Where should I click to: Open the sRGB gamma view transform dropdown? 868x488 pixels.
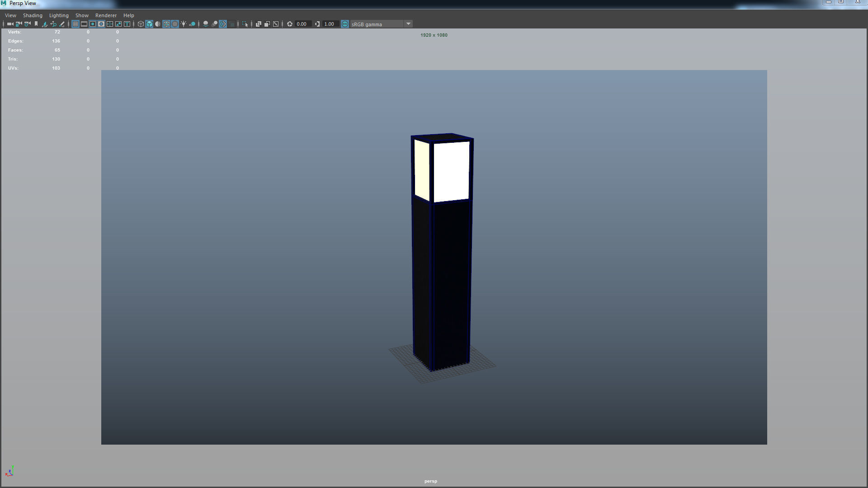[408, 24]
